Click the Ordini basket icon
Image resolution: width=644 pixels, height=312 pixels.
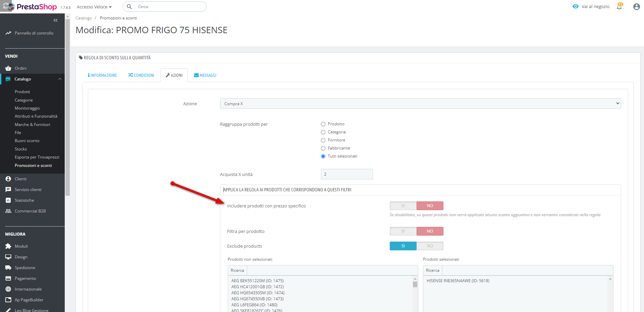point(8,68)
